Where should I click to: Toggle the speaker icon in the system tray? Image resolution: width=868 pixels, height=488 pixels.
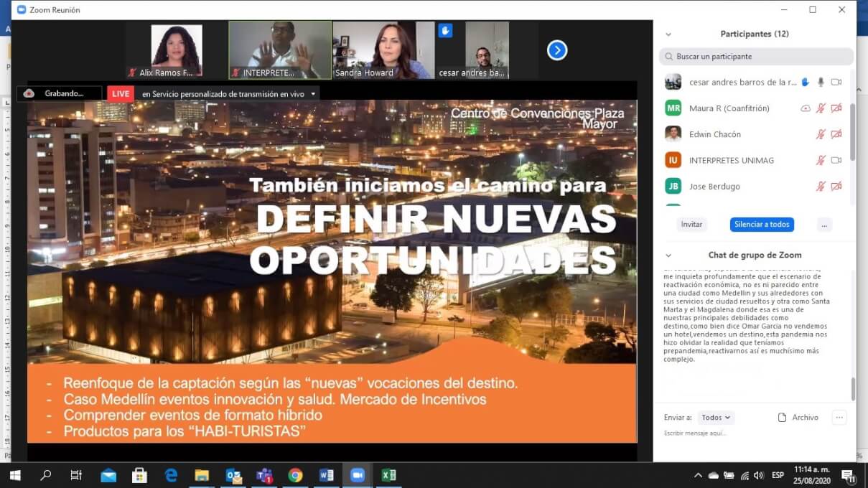point(757,475)
